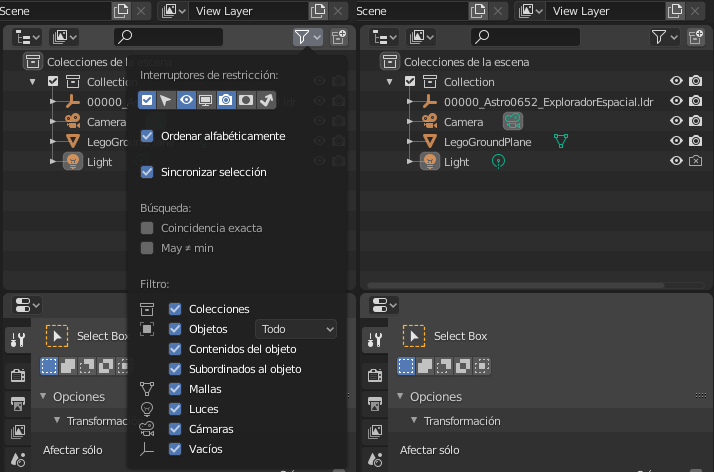Click the search field in right outliner
The image size is (714, 472).
pos(525,37)
